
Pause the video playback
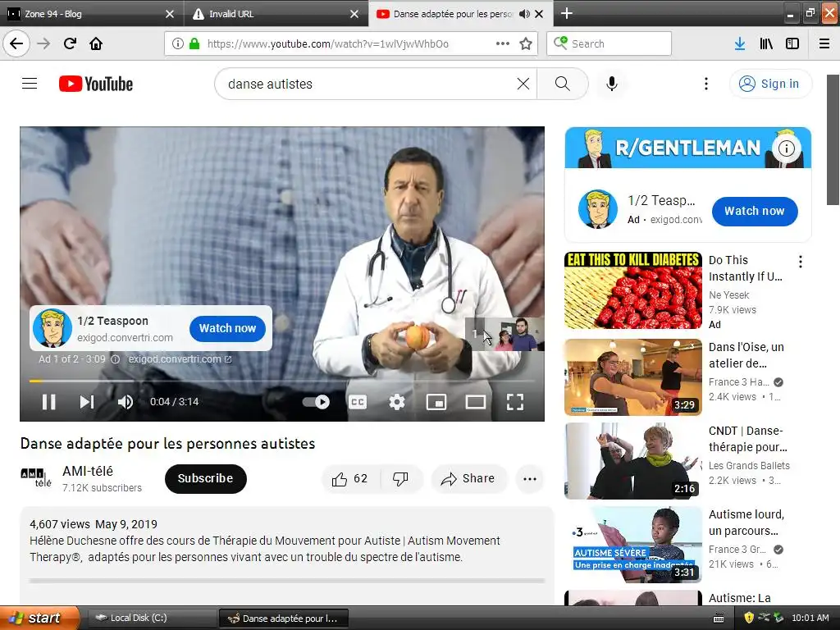48,402
